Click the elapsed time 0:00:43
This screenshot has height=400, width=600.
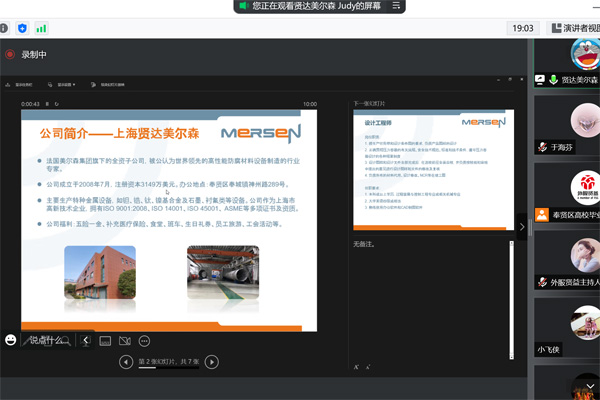(x=30, y=104)
